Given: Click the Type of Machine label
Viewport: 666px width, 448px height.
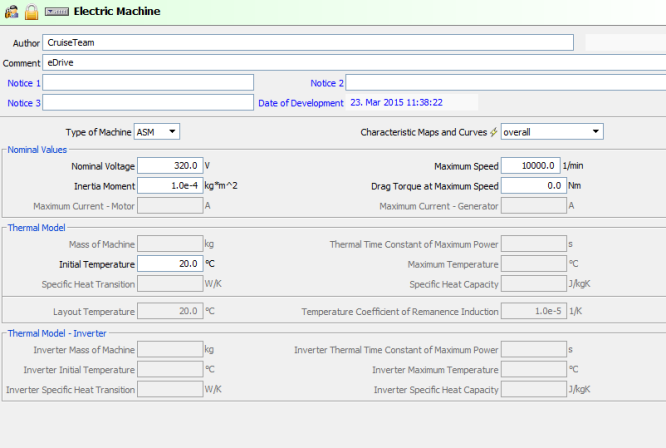Looking at the screenshot, I should pos(98,132).
